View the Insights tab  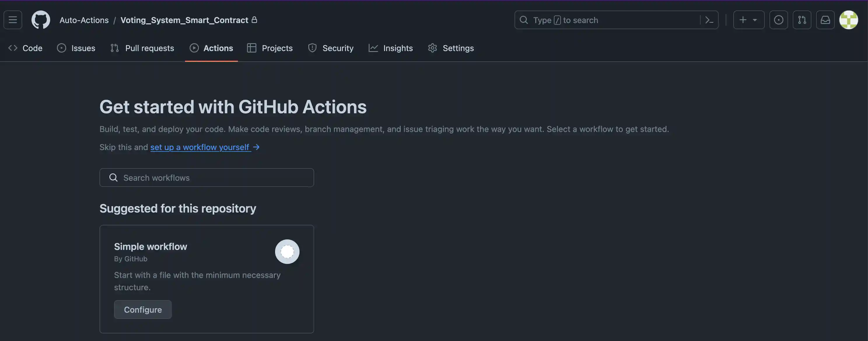tap(391, 48)
